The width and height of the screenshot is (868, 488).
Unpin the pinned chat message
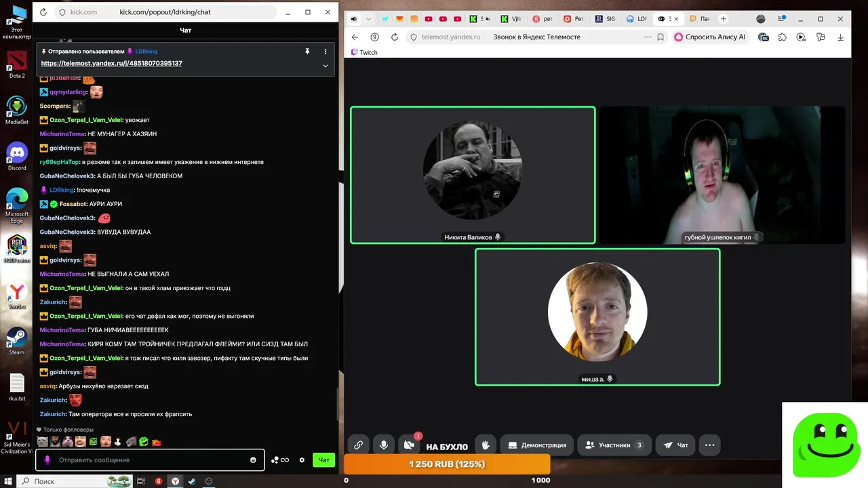tap(307, 51)
